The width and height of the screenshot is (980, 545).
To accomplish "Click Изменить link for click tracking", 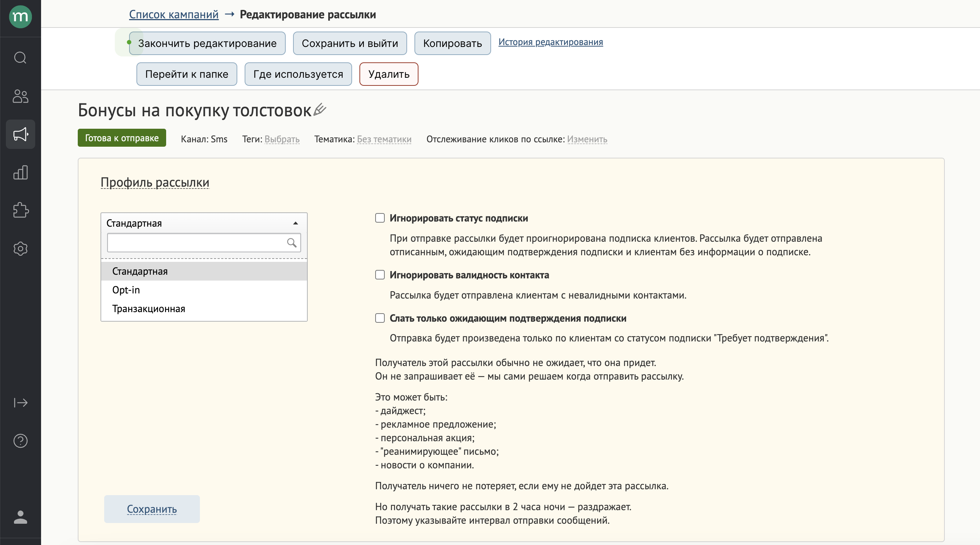I will pyautogui.click(x=587, y=139).
